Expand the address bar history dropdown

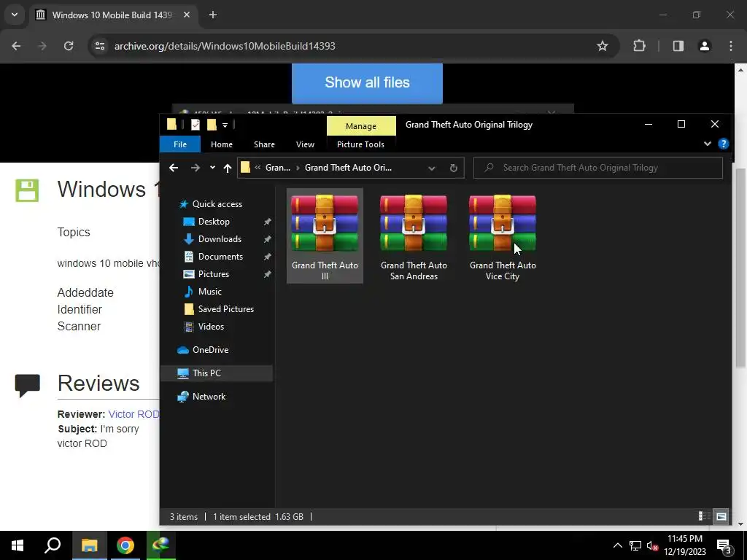coord(432,168)
